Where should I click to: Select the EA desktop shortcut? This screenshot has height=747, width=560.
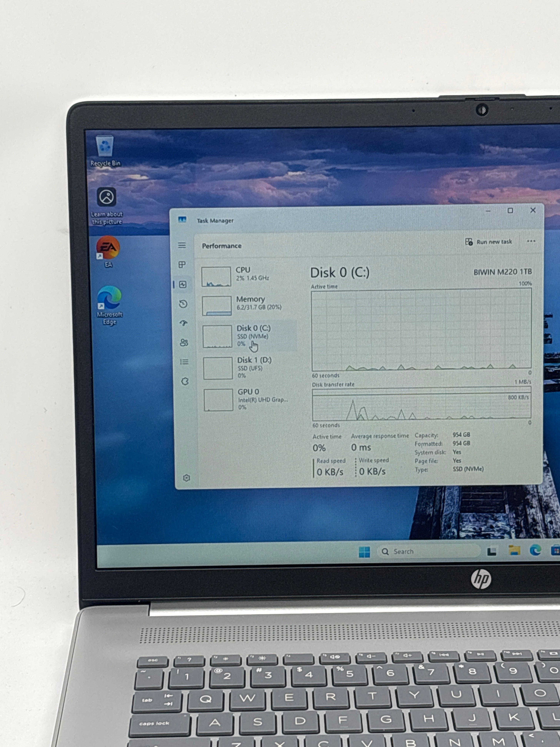point(108,252)
